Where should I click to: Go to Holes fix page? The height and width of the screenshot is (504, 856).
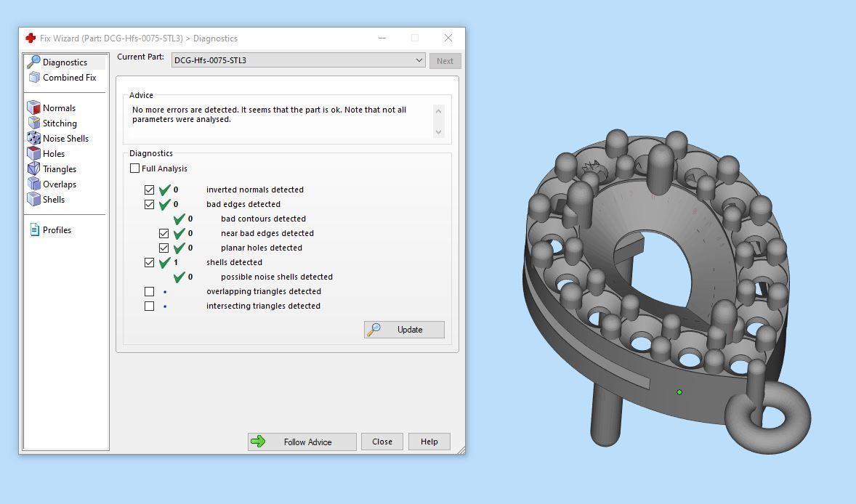point(54,154)
